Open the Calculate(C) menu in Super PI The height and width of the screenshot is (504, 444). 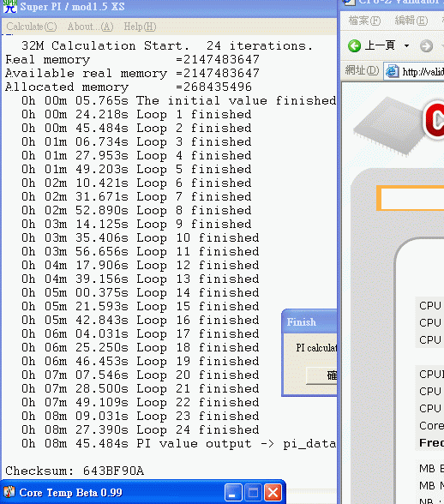pos(32,27)
